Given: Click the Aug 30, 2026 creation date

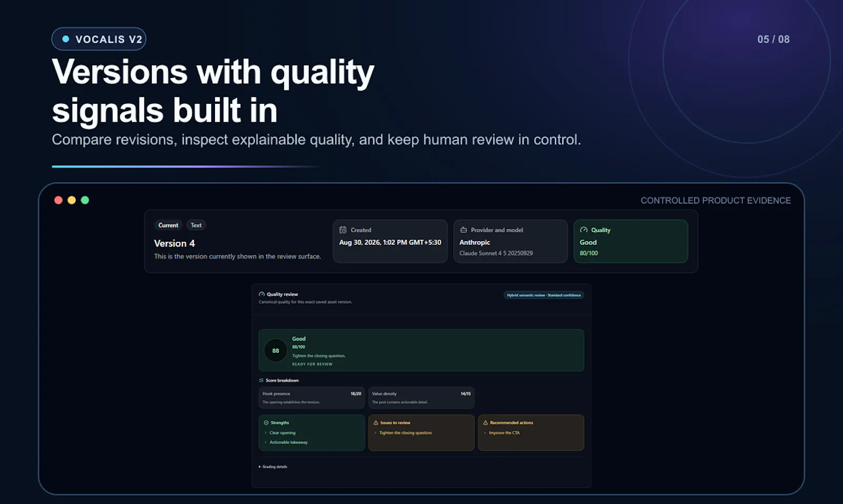Looking at the screenshot, I should 390,242.
